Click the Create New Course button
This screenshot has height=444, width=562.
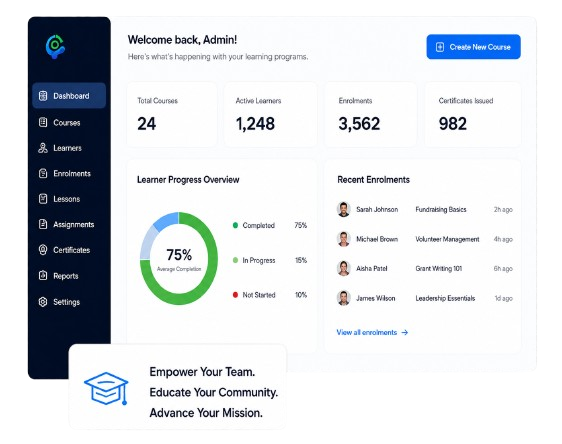(x=473, y=47)
